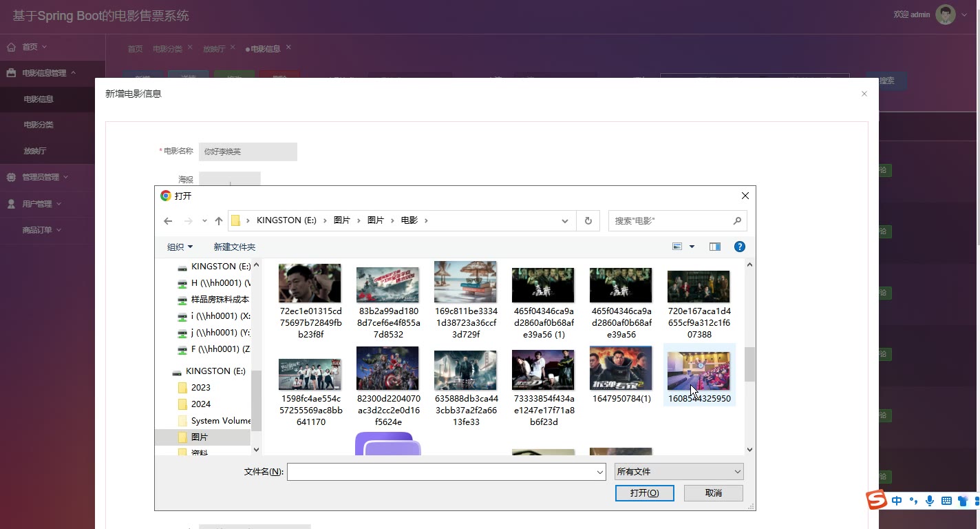The image size is (980, 529).
Task: Toggle the 中 Chinese mode indicator
Action: (x=897, y=501)
